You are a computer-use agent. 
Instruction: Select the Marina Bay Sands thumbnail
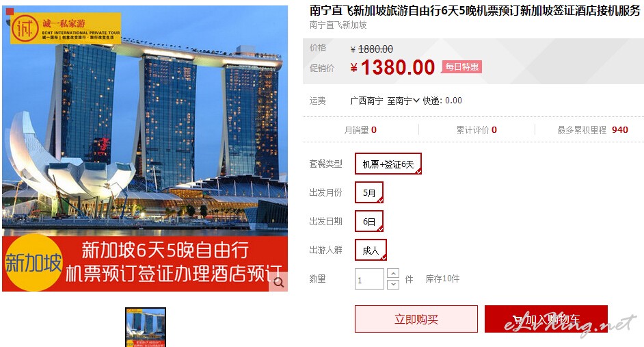(146, 328)
